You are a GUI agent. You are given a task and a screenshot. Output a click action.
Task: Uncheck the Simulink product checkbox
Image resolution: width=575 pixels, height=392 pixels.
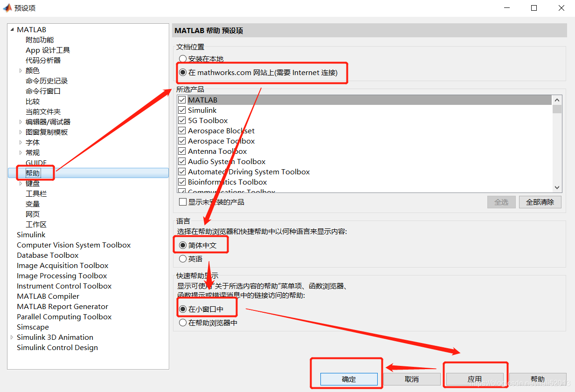coord(182,110)
